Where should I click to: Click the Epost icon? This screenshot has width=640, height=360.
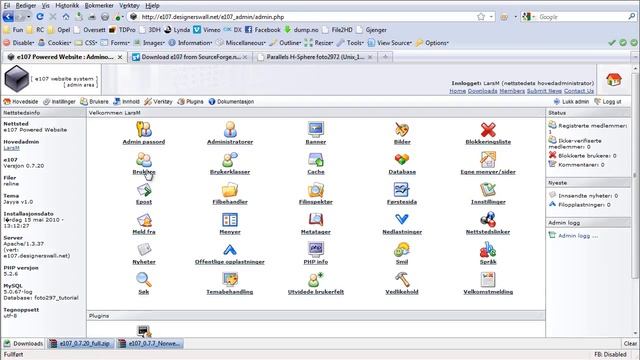144,189
